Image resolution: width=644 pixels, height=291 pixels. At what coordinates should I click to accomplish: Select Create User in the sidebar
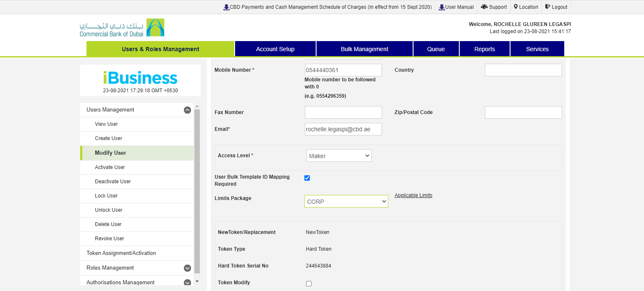pos(108,138)
